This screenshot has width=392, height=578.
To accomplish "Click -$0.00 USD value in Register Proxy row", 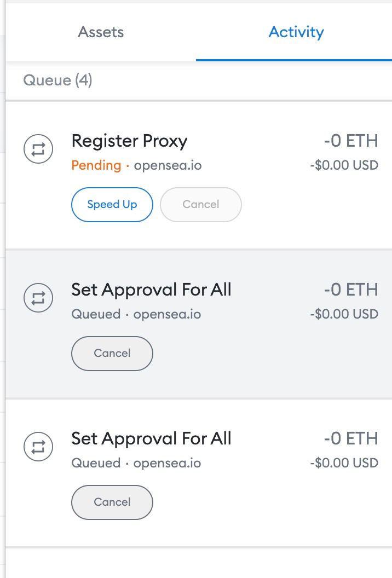I will pos(344,165).
